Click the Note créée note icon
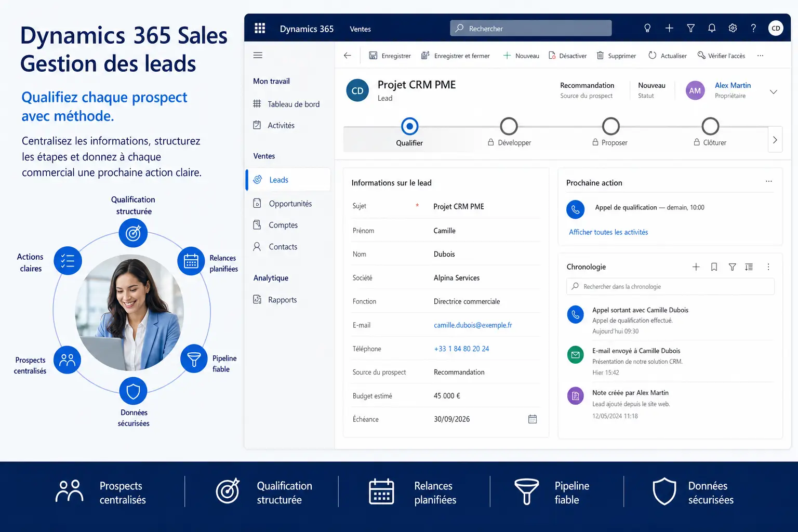This screenshot has height=532, width=798. [575, 396]
